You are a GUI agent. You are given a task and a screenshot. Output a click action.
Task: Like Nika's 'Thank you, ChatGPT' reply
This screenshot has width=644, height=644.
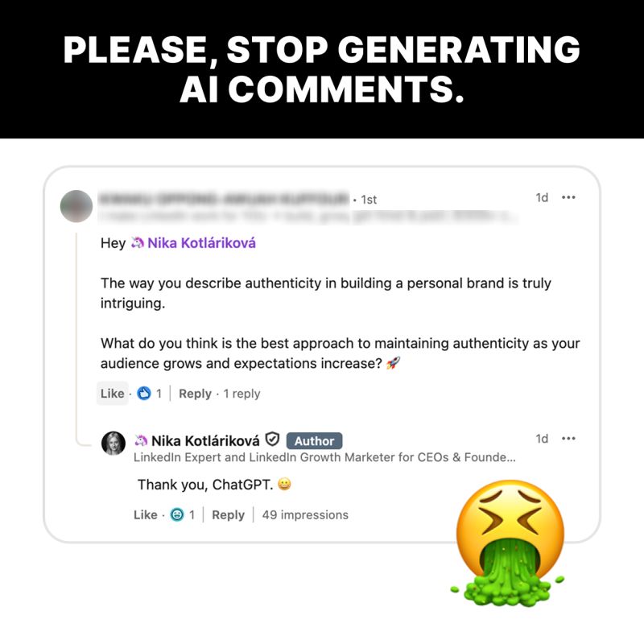point(146,514)
